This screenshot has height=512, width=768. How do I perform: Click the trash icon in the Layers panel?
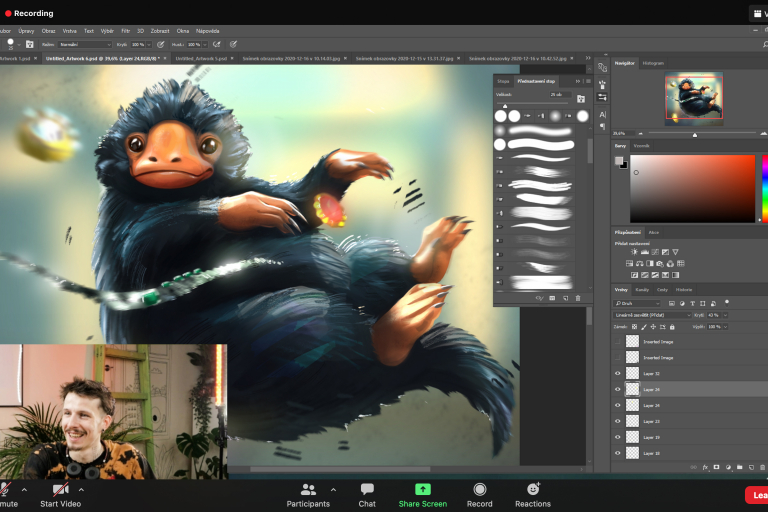[761, 466]
